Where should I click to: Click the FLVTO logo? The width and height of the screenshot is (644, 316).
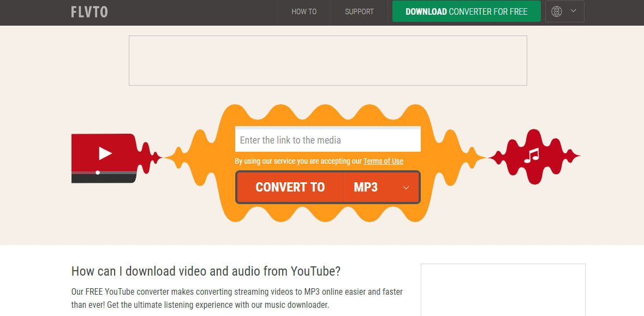coord(89,11)
